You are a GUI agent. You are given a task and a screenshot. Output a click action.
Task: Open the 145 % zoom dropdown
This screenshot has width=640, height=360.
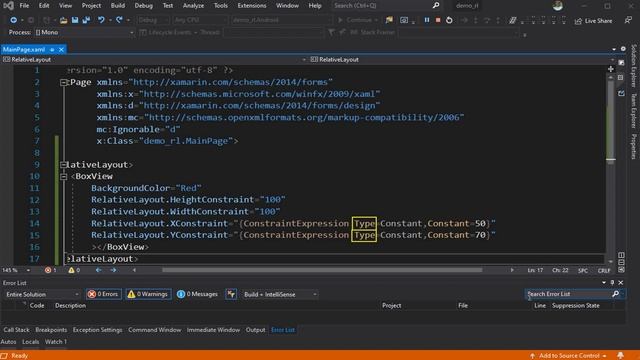pos(16,270)
